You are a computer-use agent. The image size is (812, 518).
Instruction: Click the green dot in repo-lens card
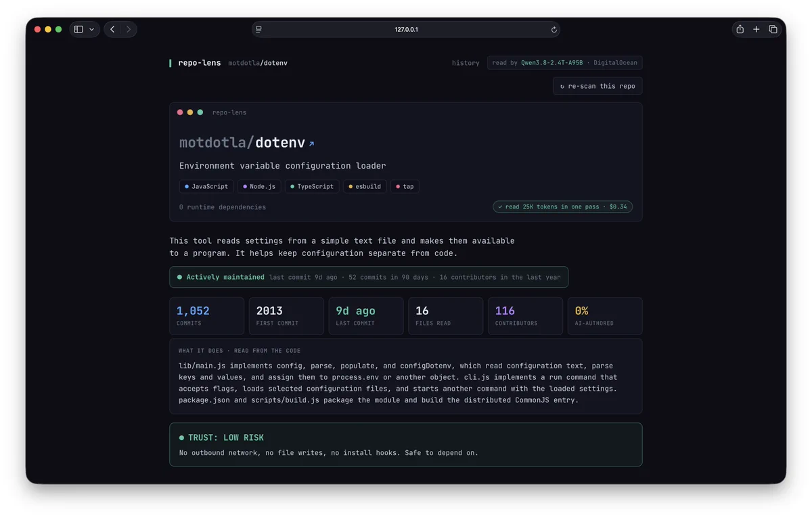point(200,112)
